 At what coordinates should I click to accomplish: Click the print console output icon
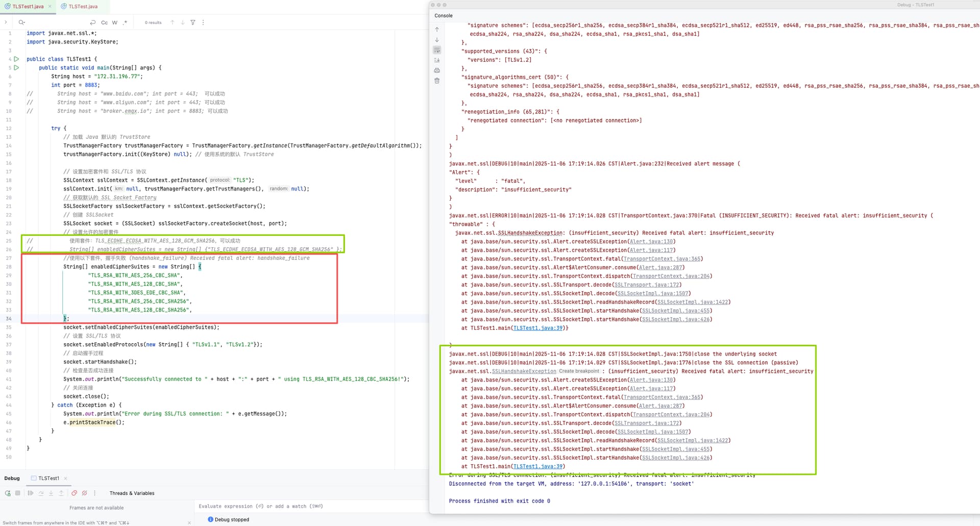(x=437, y=70)
